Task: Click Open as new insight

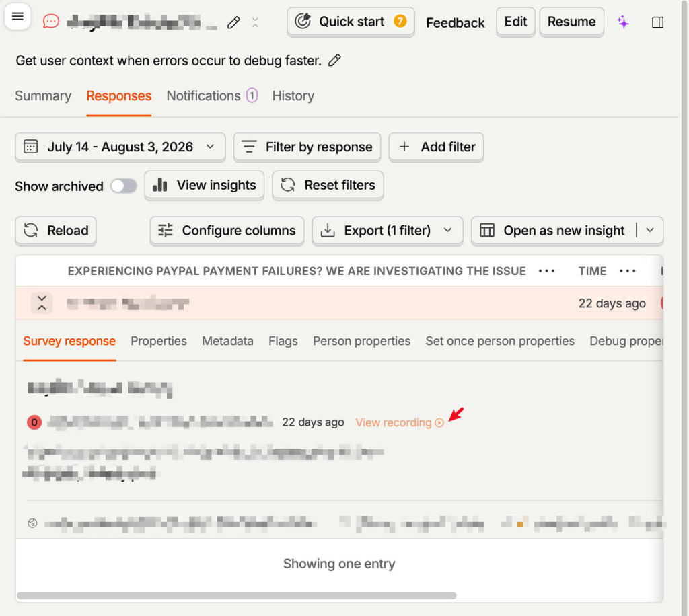Action: 555,231
